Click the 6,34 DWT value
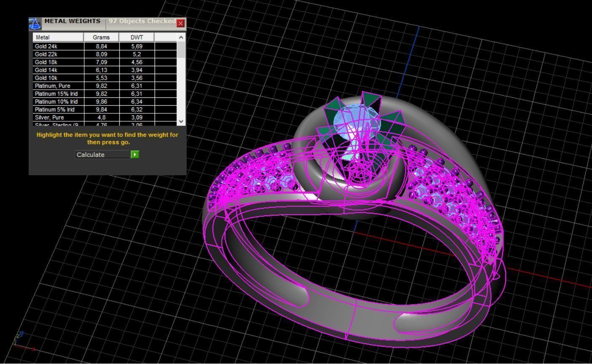The image size is (592, 364). click(137, 102)
